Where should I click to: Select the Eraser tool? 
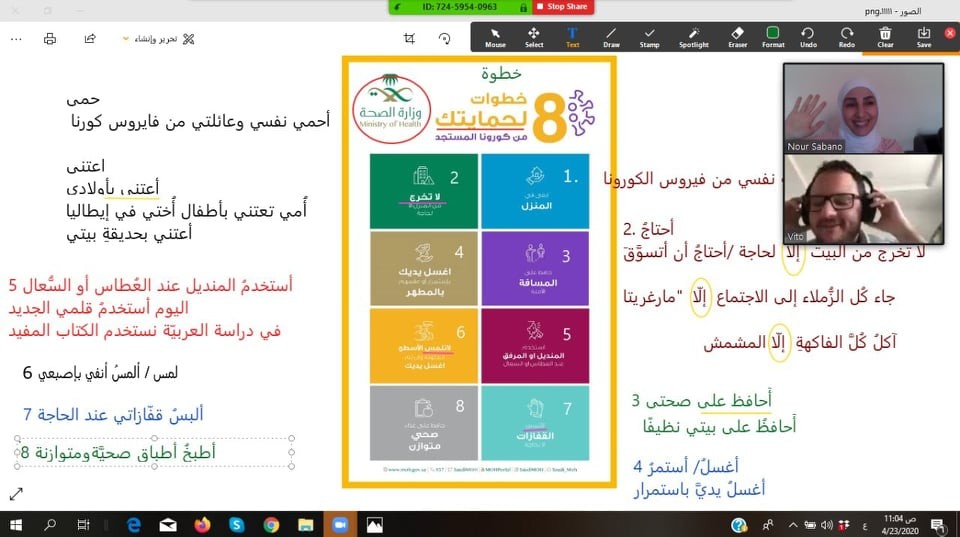coord(738,36)
